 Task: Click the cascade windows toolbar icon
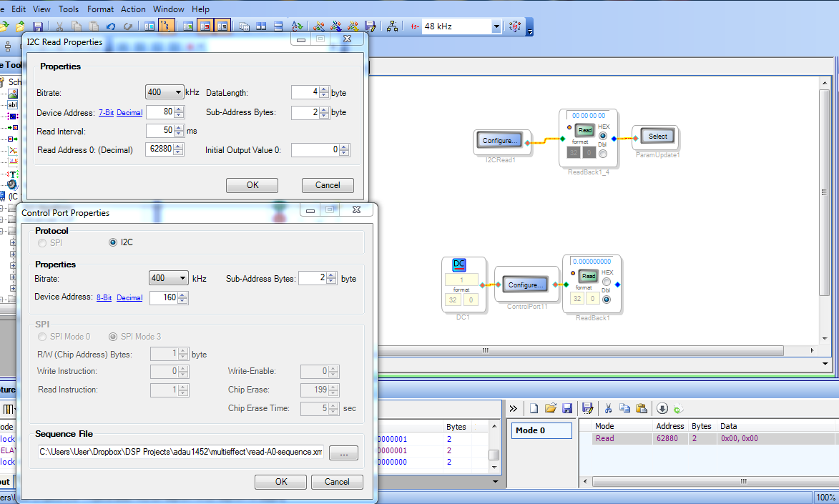pyautogui.click(x=244, y=26)
